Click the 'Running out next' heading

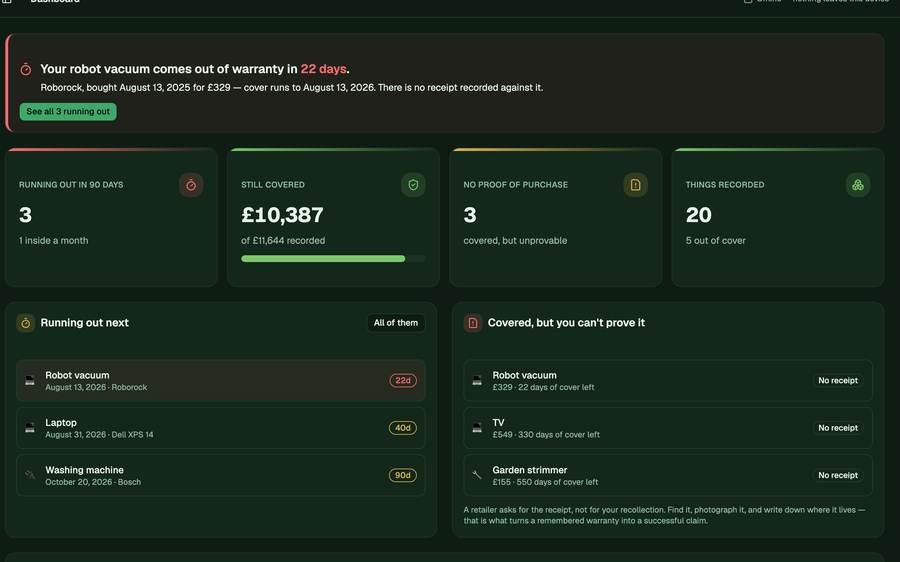click(x=84, y=323)
